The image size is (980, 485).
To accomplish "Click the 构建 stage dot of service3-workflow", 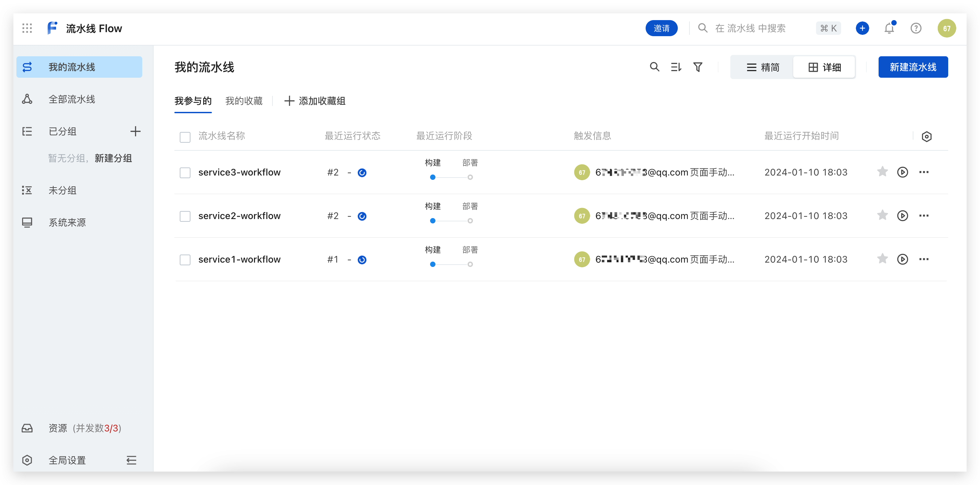I will click(432, 177).
